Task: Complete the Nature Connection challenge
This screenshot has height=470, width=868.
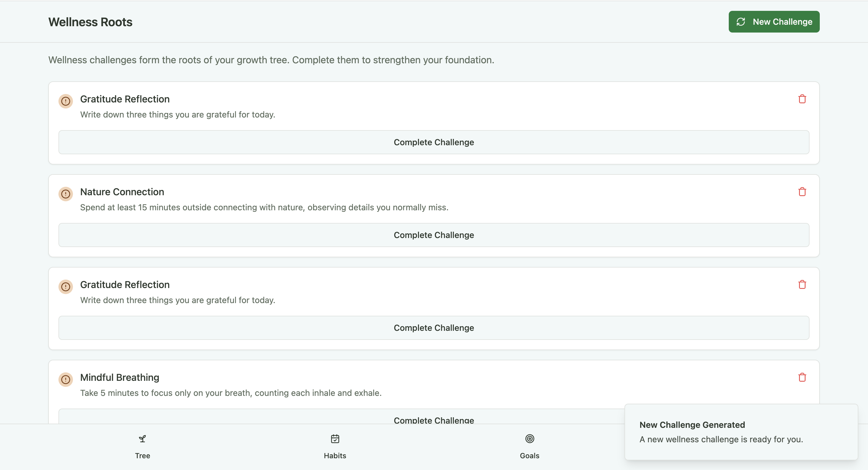Action: 434,235
